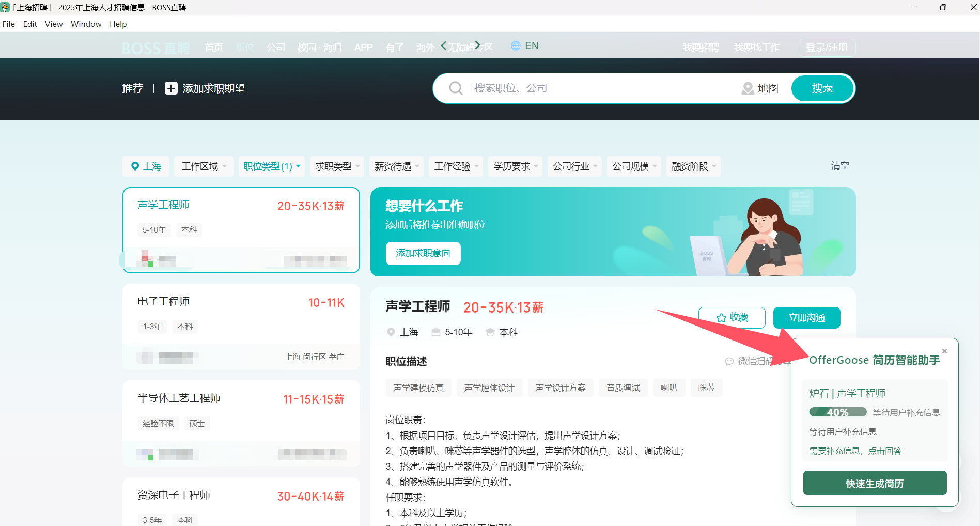Expand the 薪资待遇 filter dropdown

click(397, 166)
